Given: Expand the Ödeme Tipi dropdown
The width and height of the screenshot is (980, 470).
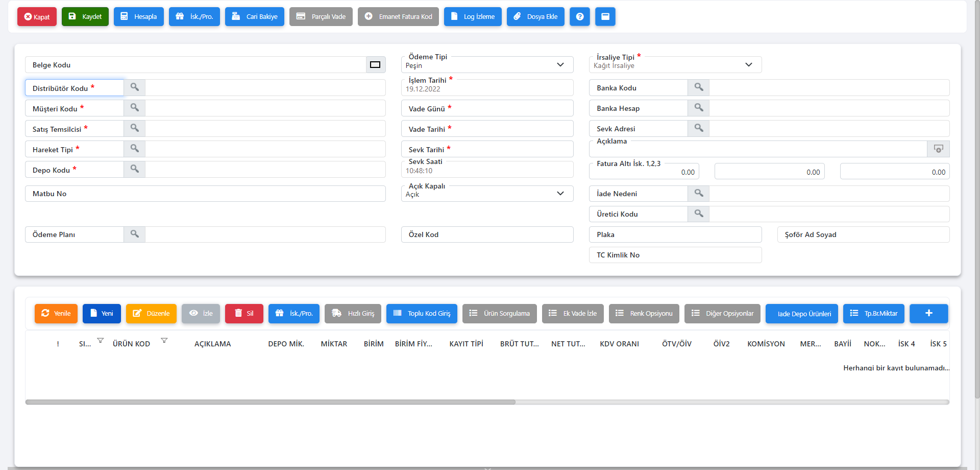Looking at the screenshot, I should [x=560, y=65].
